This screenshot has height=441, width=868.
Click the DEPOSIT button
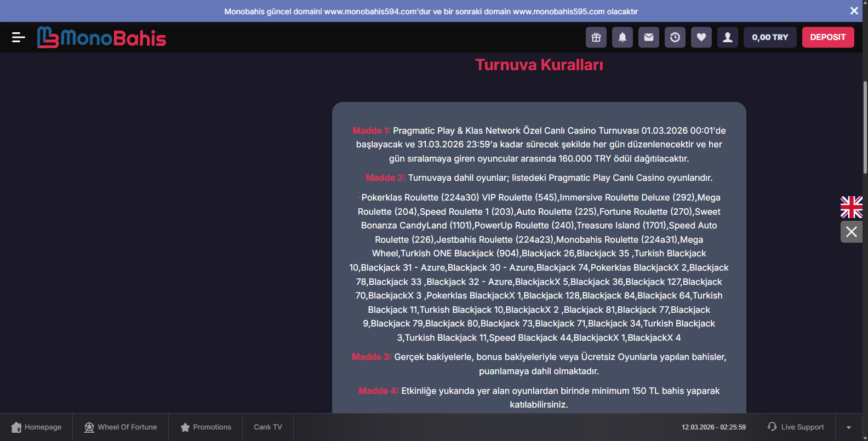(x=828, y=37)
